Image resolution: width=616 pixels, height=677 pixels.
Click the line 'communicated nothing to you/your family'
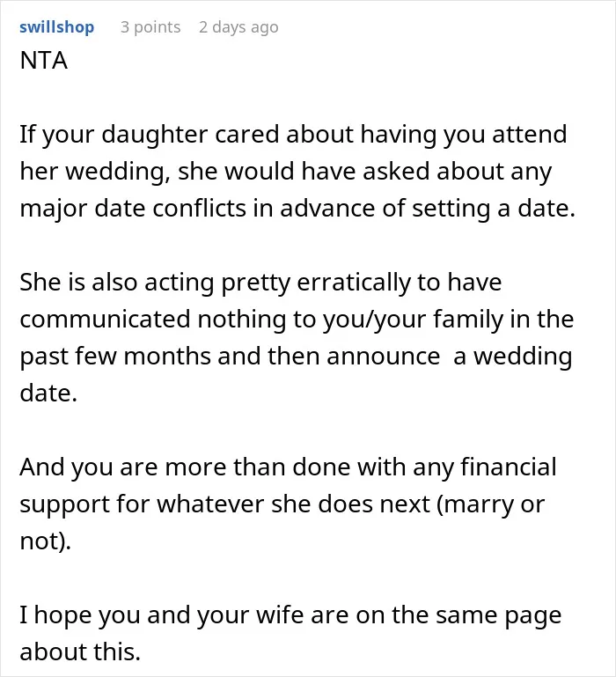(297, 320)
